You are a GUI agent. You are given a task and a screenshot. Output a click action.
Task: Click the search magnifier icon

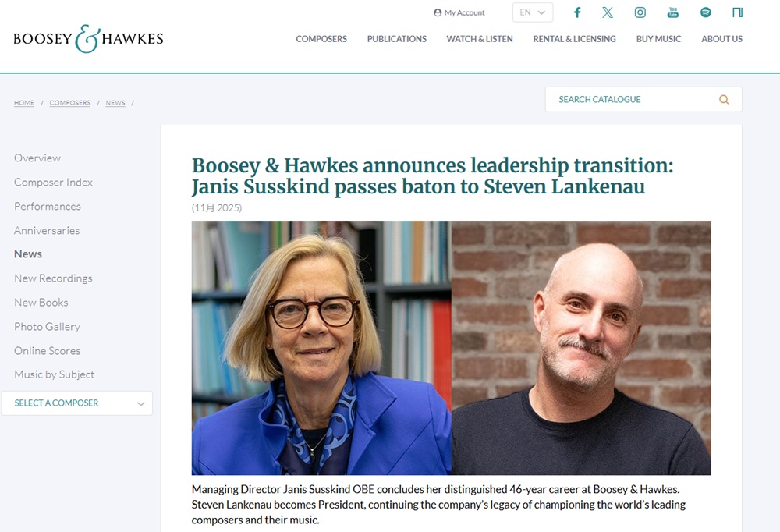(724, 100)
